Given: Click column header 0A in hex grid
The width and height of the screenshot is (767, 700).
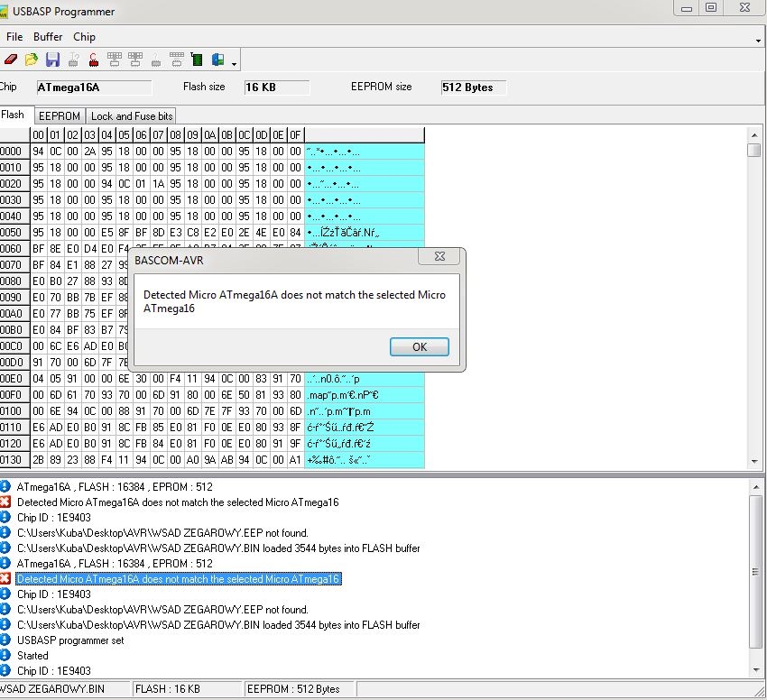Looking at the screenshot, I should tap(209, 135).
